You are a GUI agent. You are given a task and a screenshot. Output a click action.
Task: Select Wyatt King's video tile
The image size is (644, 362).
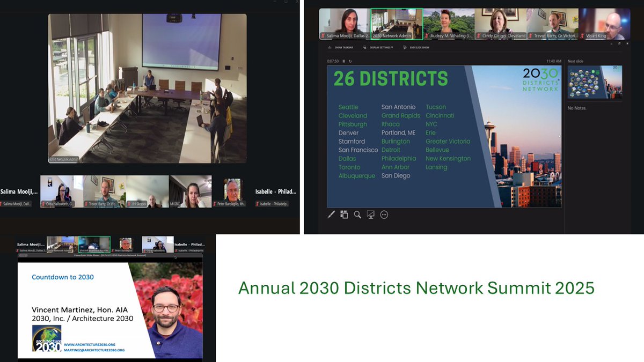[x=605, y=24]
